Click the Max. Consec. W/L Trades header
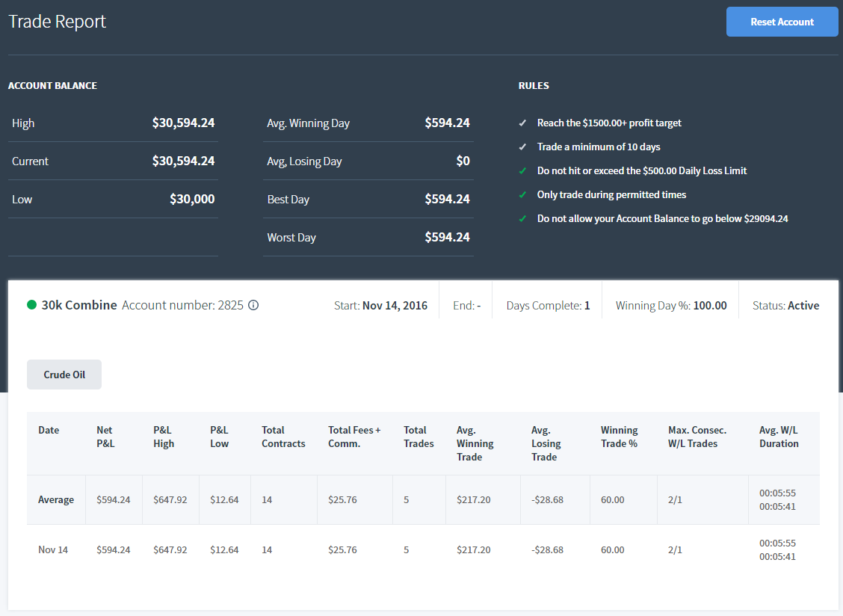Screen dimensions: 843x616 [x=697, y=437]
